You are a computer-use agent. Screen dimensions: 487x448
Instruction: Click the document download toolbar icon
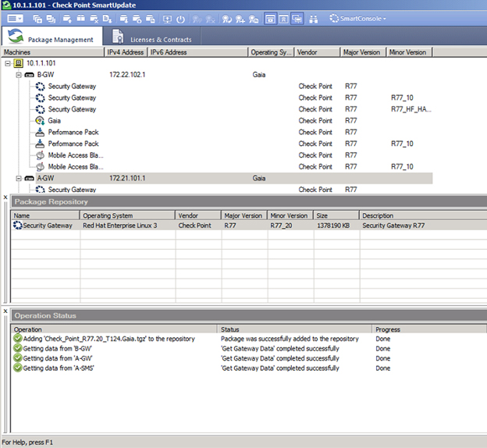coord(107,19)
